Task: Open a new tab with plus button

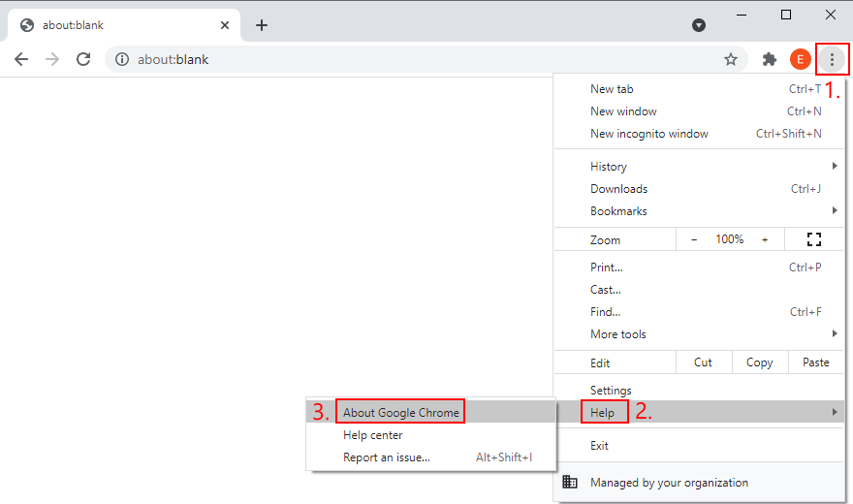Action: click(x=262, y=25)
